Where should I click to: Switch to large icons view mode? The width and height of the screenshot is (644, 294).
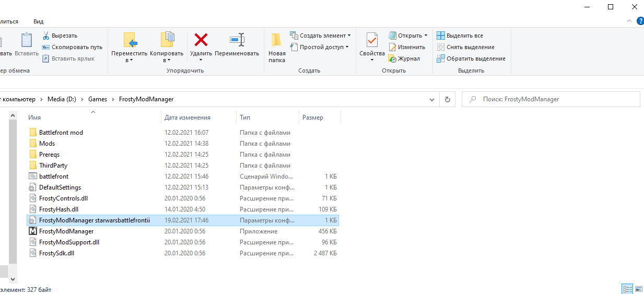638,289
